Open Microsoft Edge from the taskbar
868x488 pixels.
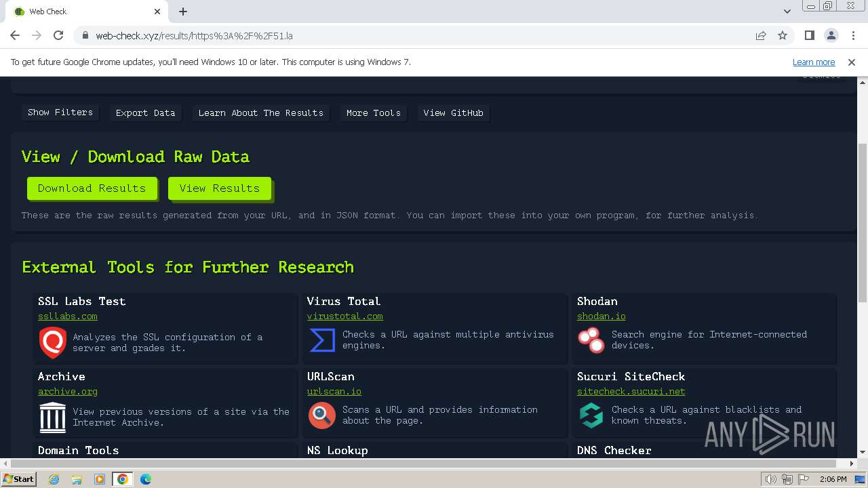point(145,479)
